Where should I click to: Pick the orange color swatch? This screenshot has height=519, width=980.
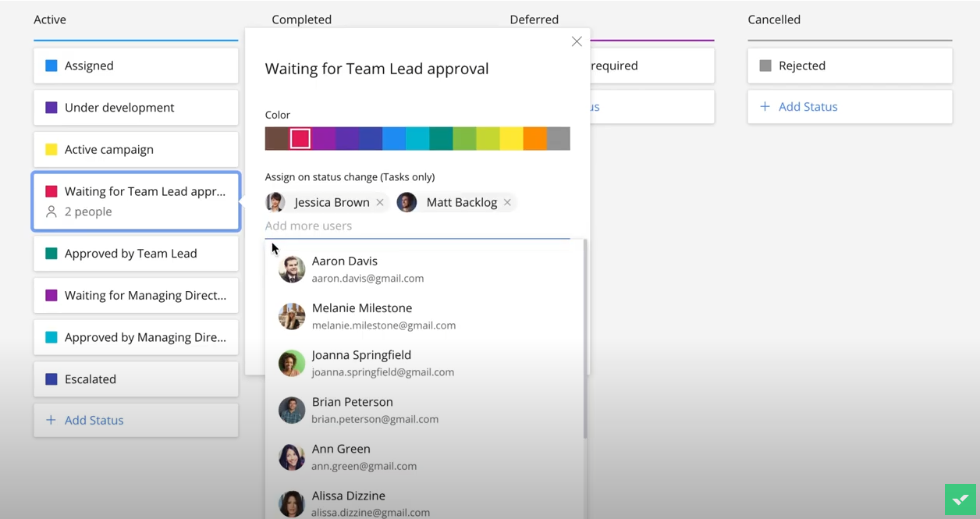pos(534,139)
